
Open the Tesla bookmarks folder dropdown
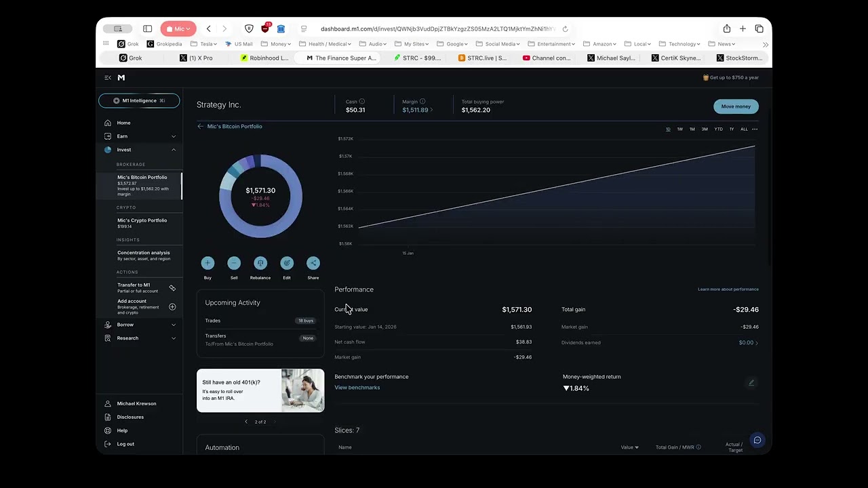coord(205,44)
